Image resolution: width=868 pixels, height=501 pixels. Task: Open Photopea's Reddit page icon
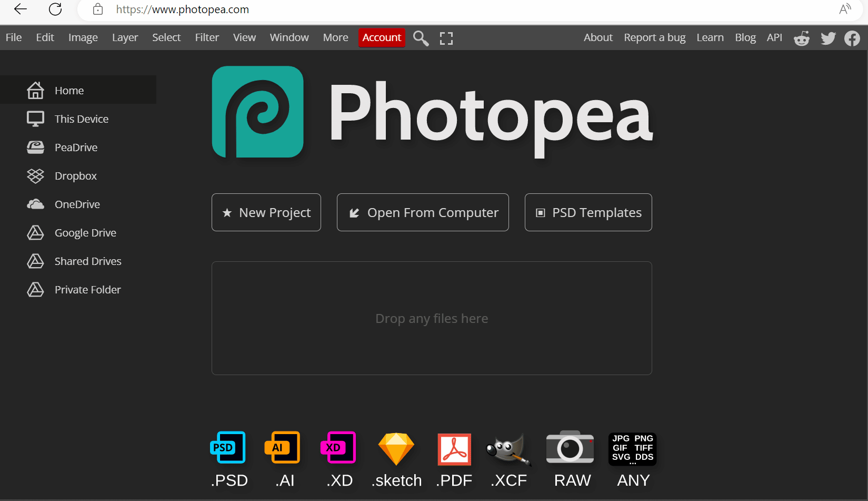tap(802, 38)
